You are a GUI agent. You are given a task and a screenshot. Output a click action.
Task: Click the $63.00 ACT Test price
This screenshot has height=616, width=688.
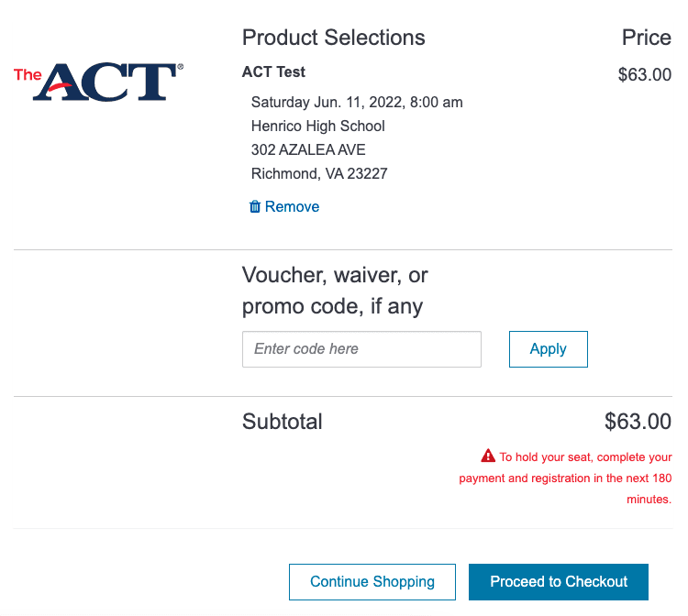[x=645, y=74]
